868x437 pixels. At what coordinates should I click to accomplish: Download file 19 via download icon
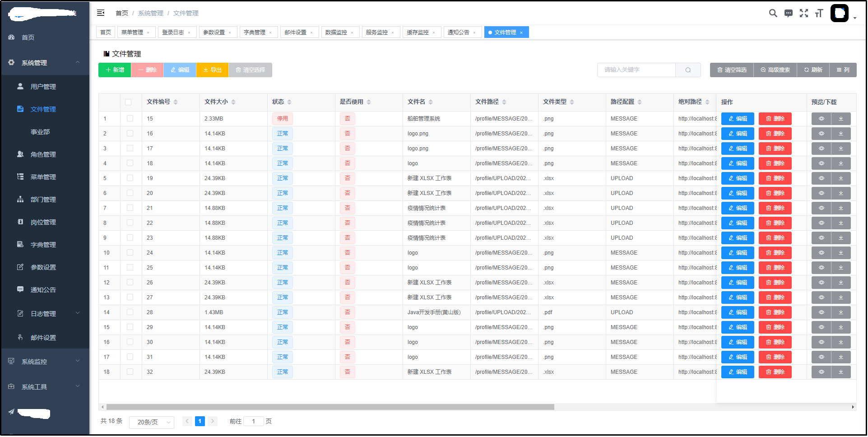(x=841, y=178)
